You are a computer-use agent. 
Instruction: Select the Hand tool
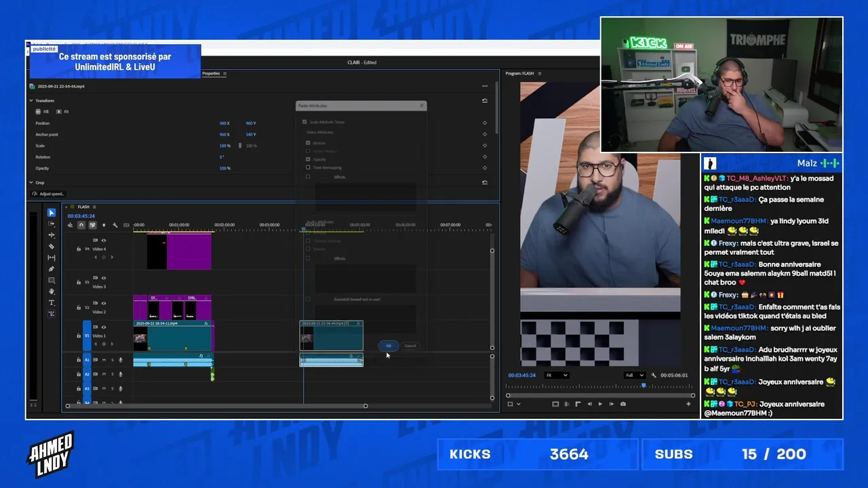pos(52,291)
